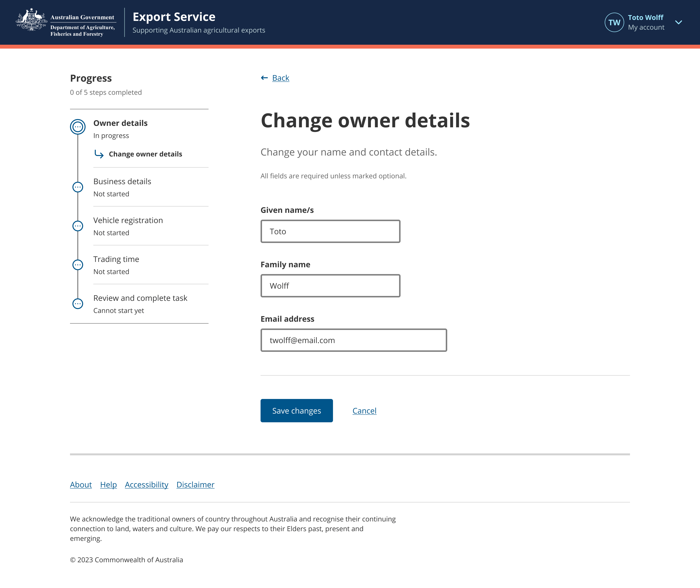The image size is (700, 588).
Task: Select Change owner details sub-step
Action: [x=145, y=154]
